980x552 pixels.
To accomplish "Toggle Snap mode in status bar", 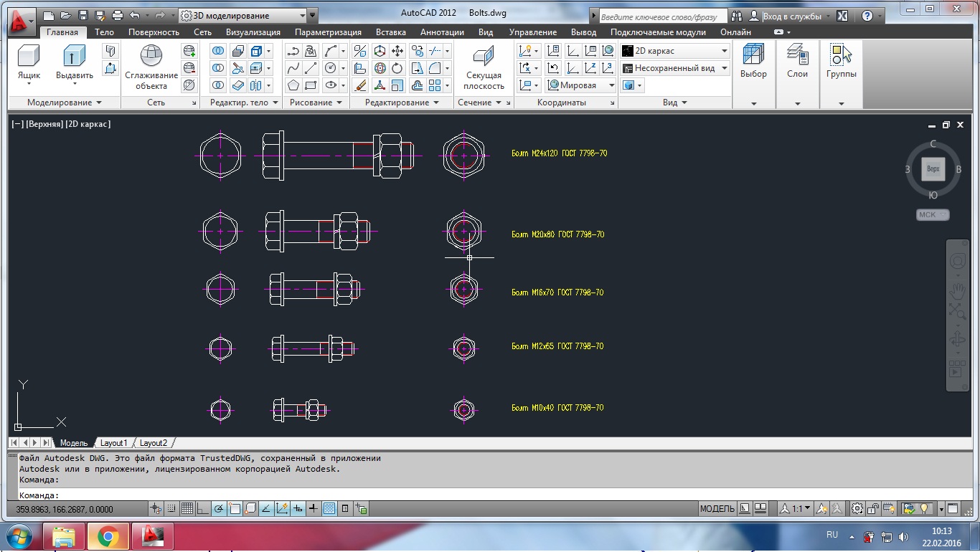I will (171, 509).
